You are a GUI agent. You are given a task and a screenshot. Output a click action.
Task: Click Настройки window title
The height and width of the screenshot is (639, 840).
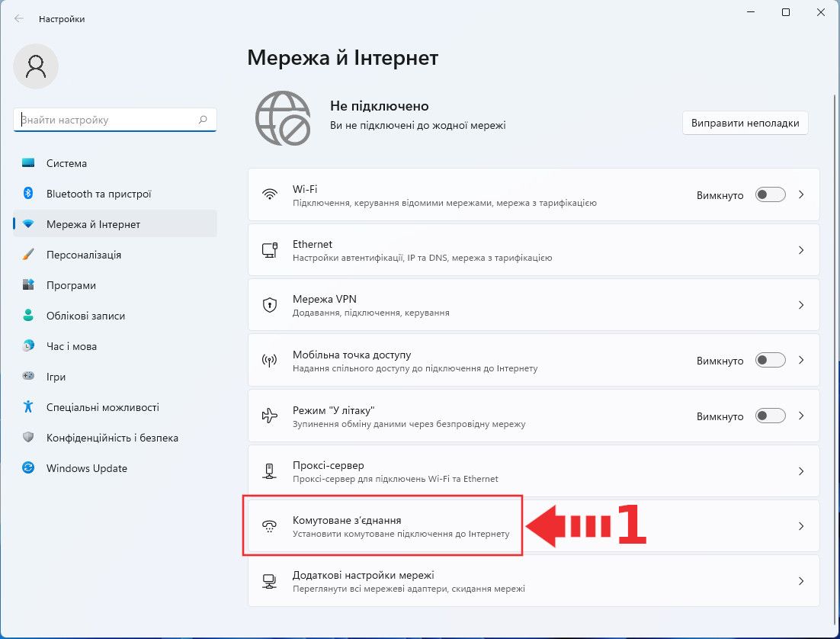(x=62, y=19)
